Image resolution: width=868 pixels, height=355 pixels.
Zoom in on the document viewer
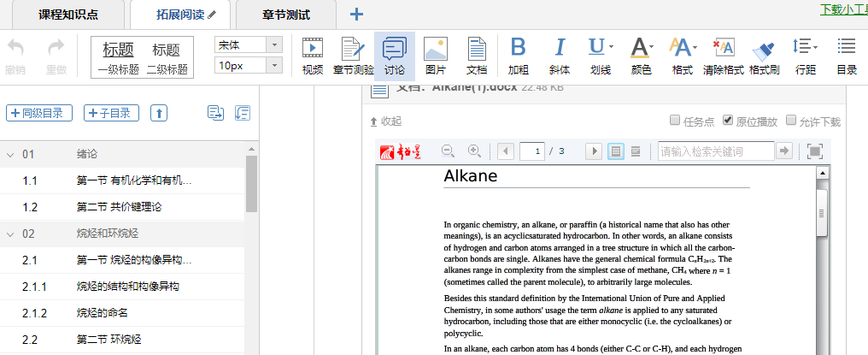click(x=474, y=151)
